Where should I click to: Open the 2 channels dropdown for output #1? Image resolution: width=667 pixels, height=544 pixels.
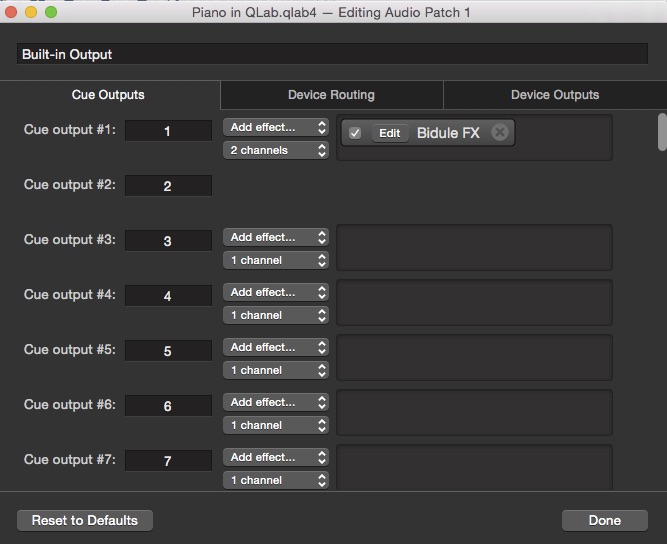tap(277, 150)
